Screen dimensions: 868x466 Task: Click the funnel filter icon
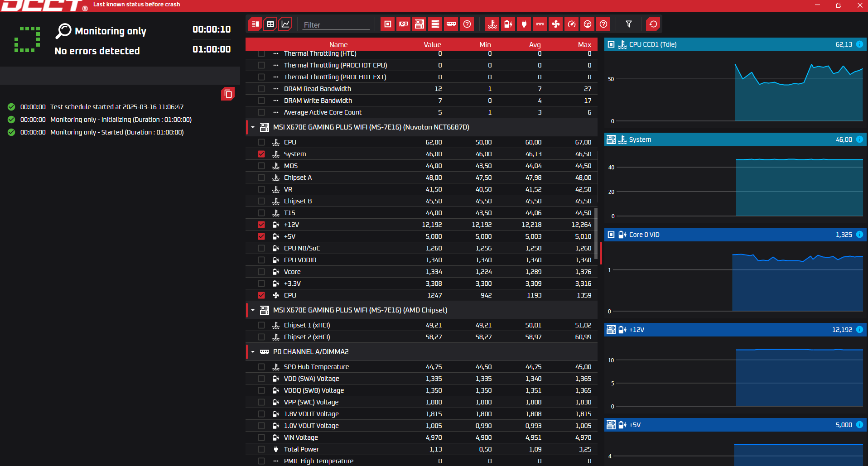[x=629, y=24]
